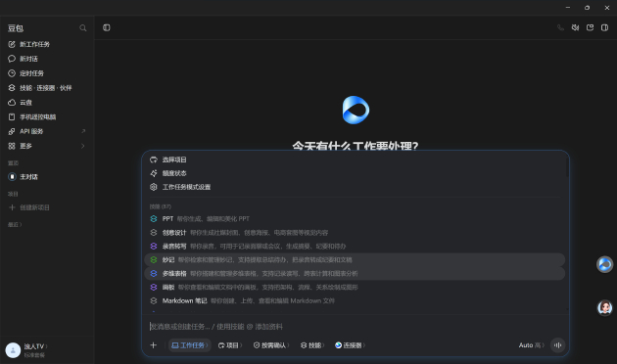Click the plus attachment button in input bar
This screenshot has height=364, width=617.
click(x=154, y=345)
